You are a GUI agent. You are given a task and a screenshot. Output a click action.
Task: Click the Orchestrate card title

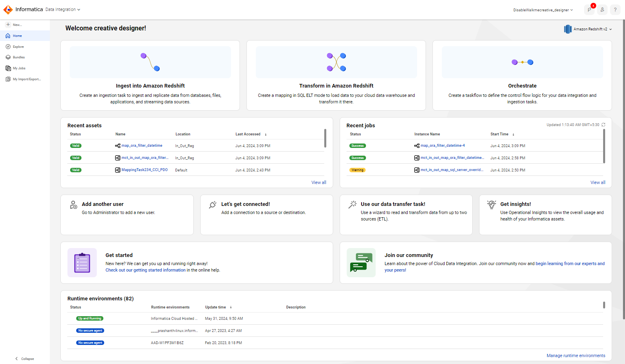pyautogui.click(x=522, y=86)
